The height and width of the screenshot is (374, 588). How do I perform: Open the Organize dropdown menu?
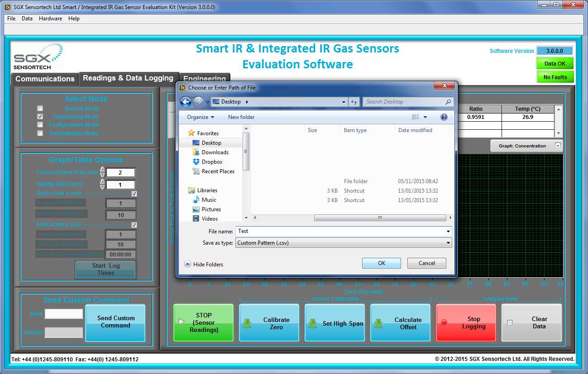[x=201, y=117]
